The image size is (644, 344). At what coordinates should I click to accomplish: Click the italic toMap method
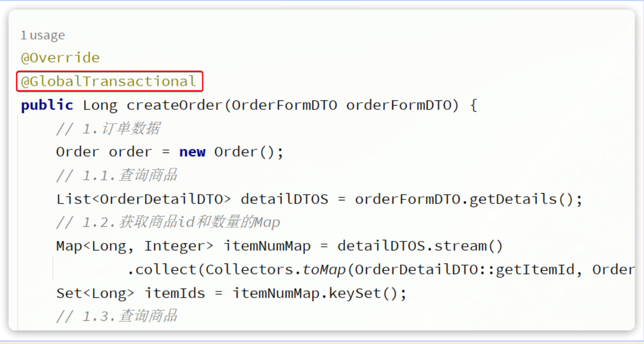click(x=324, y=270)
